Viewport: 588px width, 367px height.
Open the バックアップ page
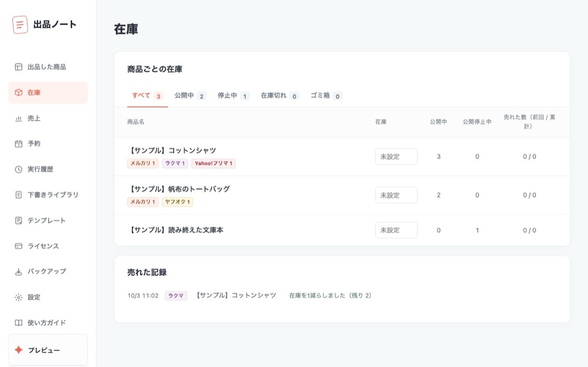[48, 272]
